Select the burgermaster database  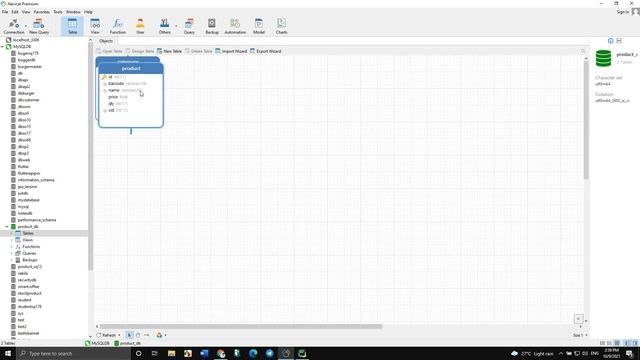pos(30,67)
